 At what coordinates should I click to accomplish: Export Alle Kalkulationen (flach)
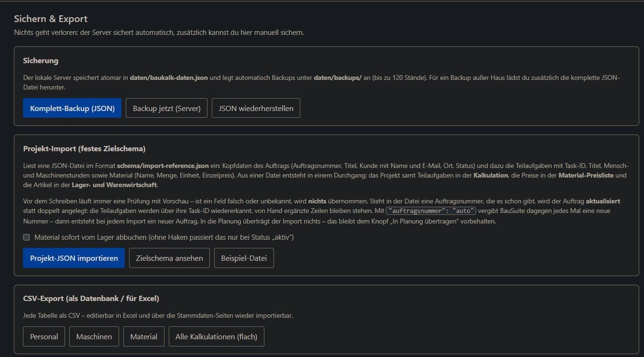pyautogui.click(x=216, y=336)
